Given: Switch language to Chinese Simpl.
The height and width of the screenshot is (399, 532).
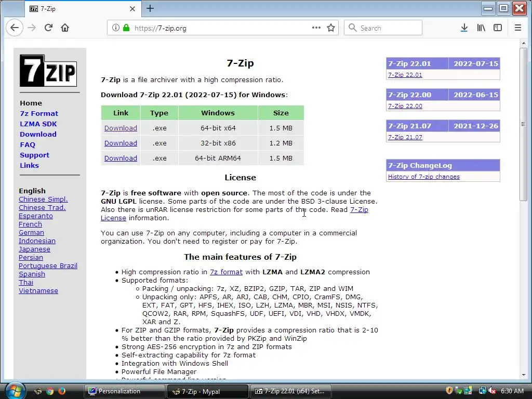Looking at the screenshot, I should [43, 199].
